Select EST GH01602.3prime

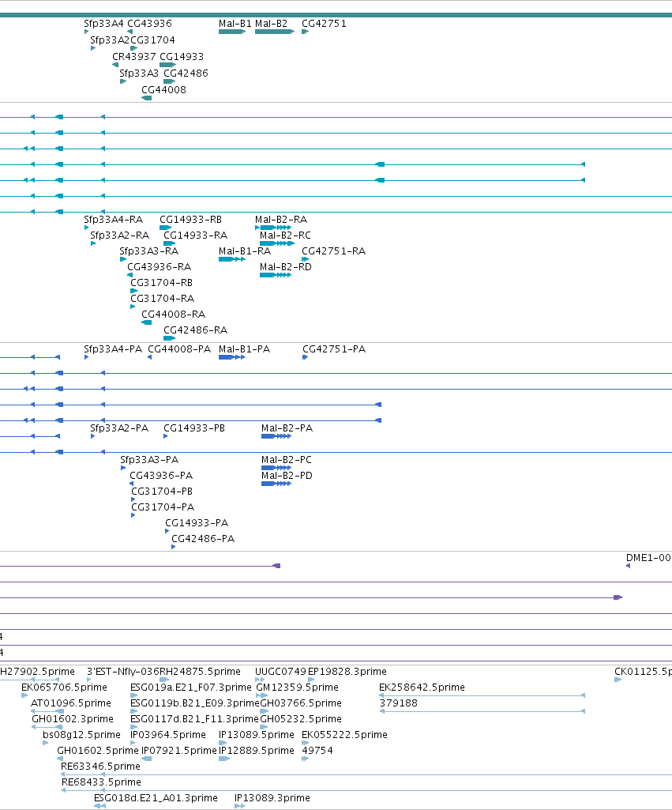pyautogui.click(x=73, y=719)
